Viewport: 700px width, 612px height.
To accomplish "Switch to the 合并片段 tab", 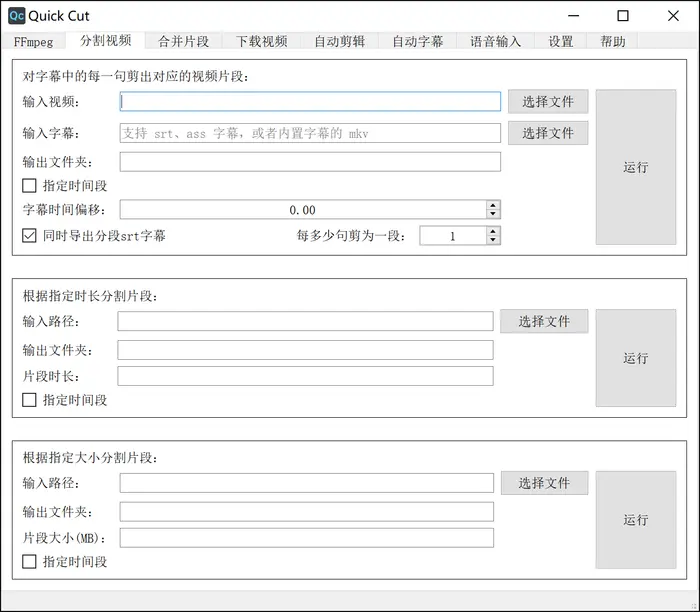I will point(183,41).
